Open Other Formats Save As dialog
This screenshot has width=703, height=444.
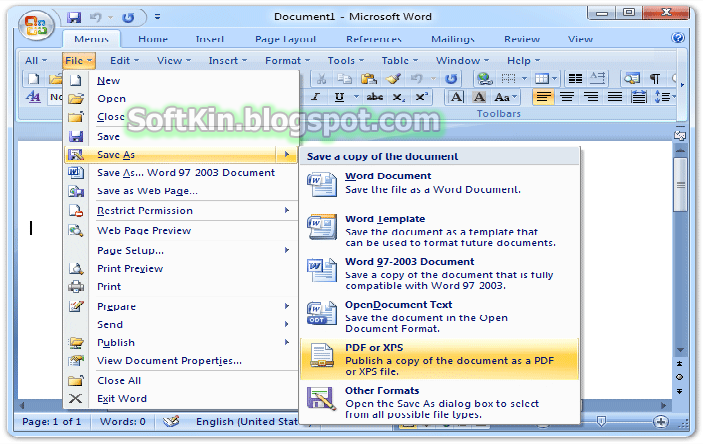click(440, 403)
